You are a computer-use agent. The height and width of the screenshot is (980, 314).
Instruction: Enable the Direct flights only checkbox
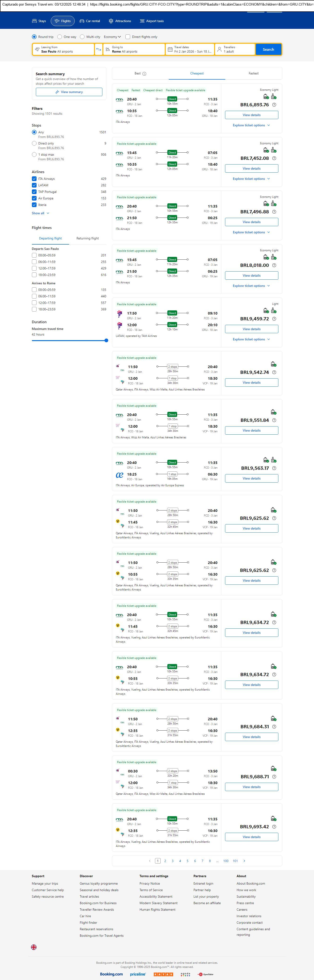[x=128, y=37]
